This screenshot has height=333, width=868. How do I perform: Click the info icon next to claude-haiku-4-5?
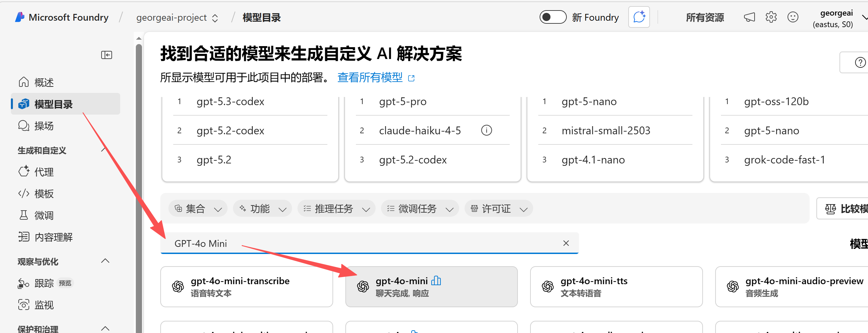486,130
